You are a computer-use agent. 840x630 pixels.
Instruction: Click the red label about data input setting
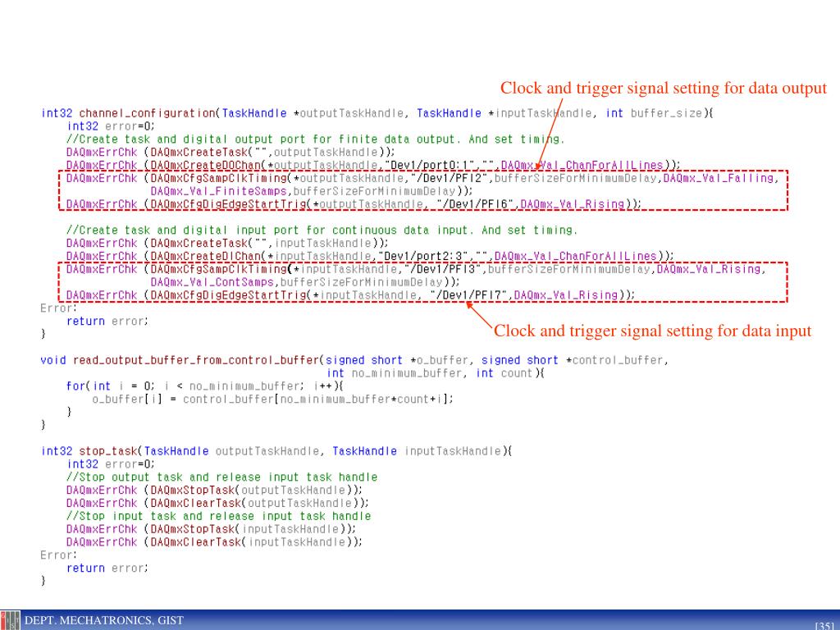pyautogui.click(x=652, y=331)
